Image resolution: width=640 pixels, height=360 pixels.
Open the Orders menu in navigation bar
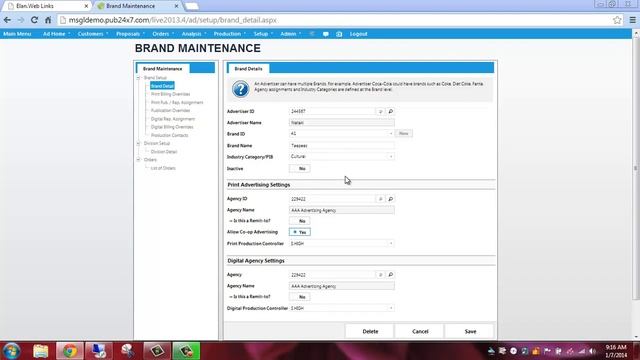pos(163,34)
